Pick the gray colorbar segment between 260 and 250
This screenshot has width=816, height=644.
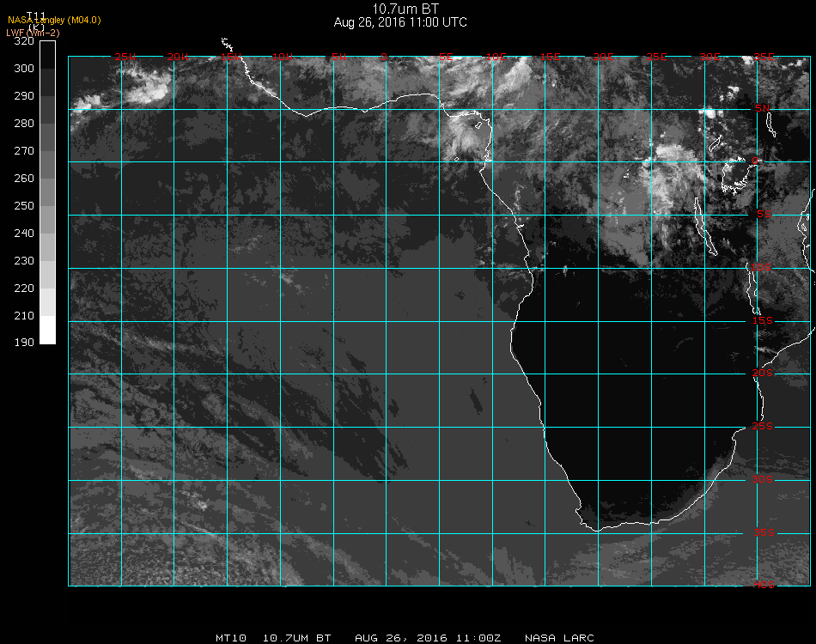(47, 192)
